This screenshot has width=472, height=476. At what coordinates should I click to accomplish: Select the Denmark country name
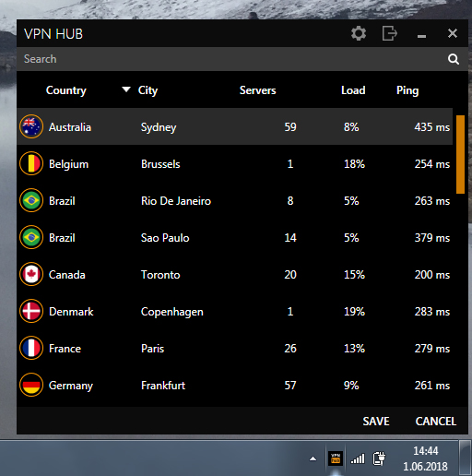click(71, 312)
